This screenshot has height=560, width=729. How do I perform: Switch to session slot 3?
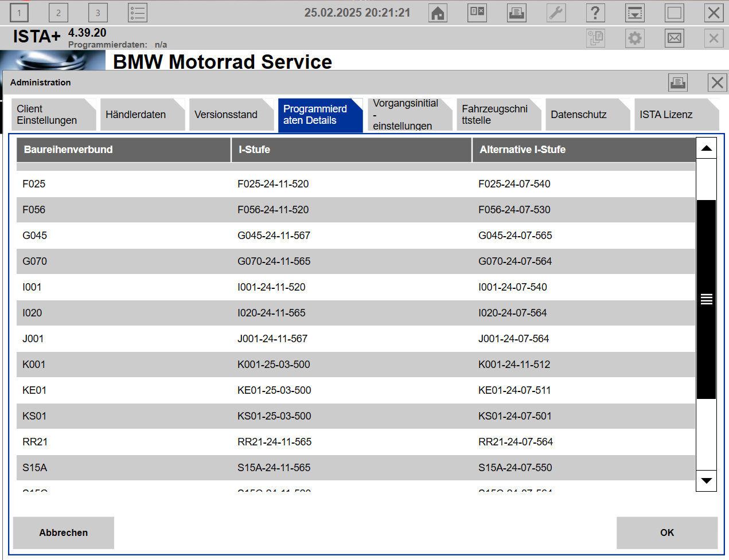(98, 13)
